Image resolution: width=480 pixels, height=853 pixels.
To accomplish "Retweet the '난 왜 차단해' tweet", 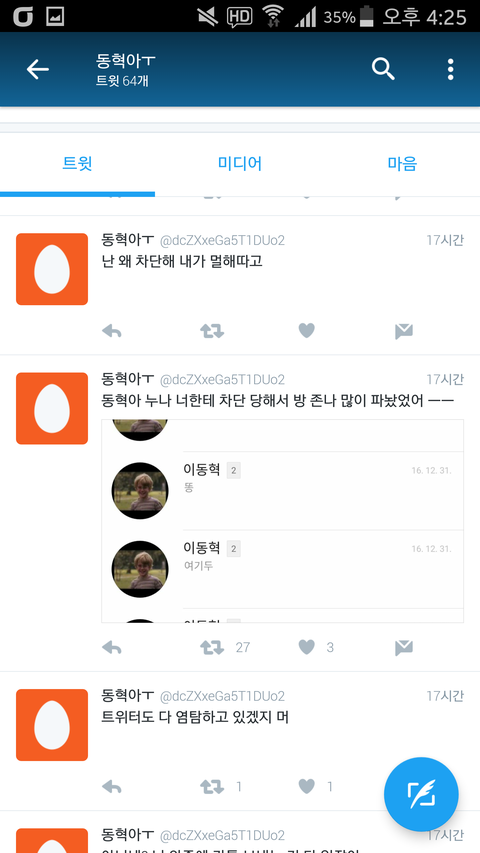I will point(212,331).
